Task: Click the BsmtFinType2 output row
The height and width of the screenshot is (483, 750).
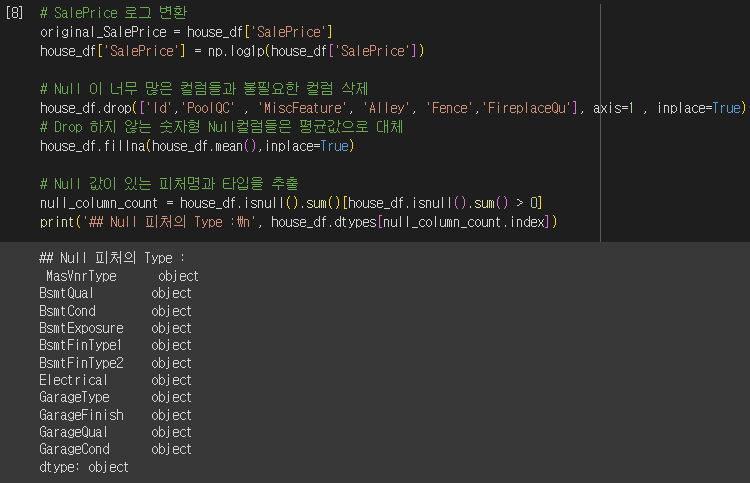Action: 115,363
